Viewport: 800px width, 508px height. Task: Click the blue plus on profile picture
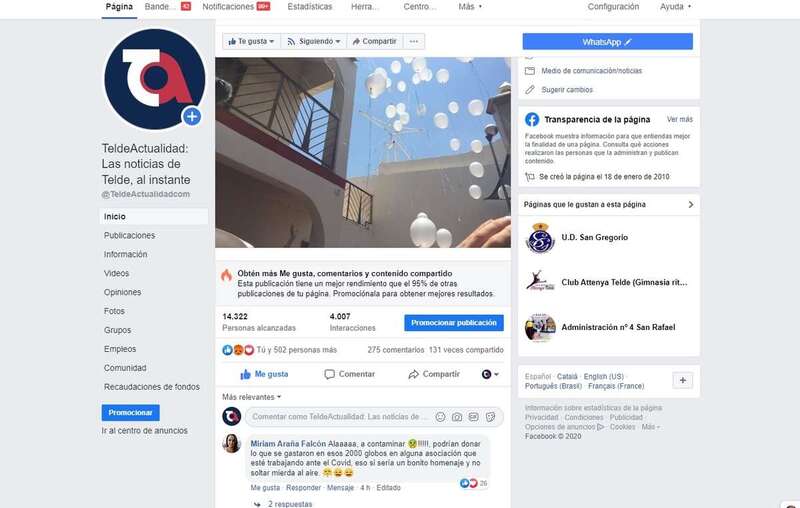[x=192, y=116]
